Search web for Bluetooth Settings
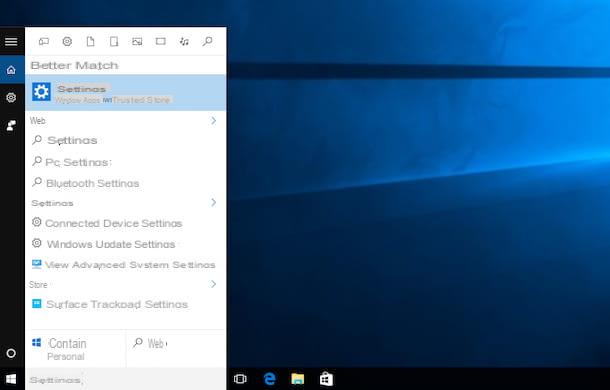Screen dimensions: 610x390 click(x=126, y=183)
